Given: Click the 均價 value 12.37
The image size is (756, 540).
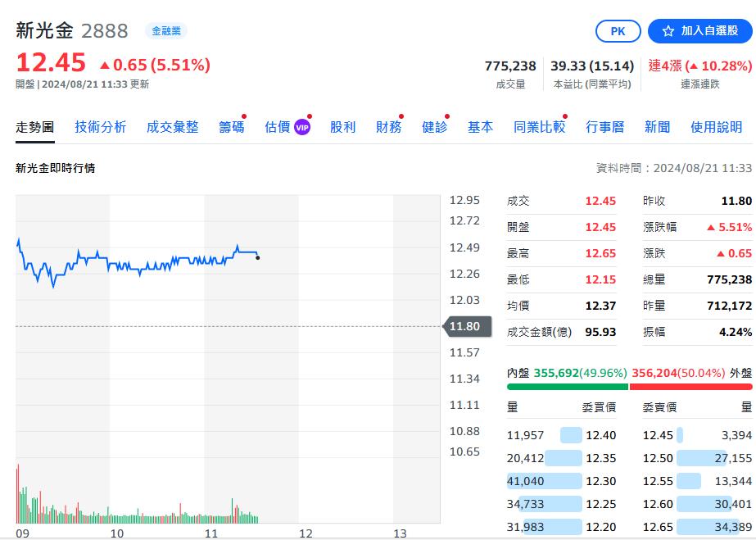Looking at the screenshot, I should point(600,306).
